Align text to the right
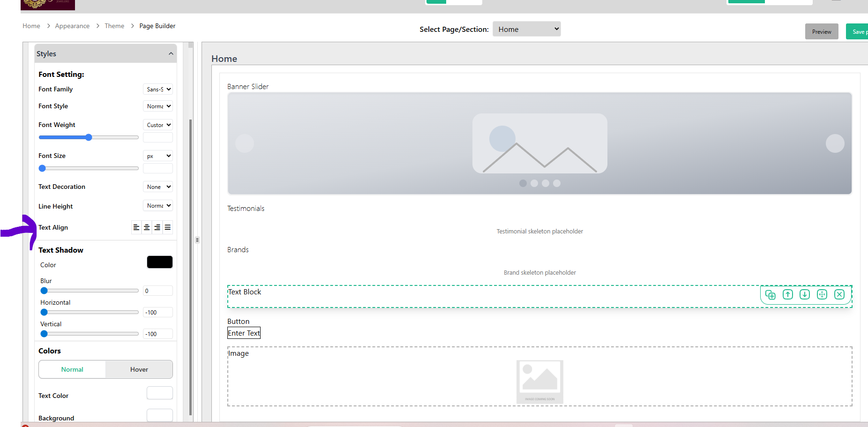 click(x=157, y=227)
